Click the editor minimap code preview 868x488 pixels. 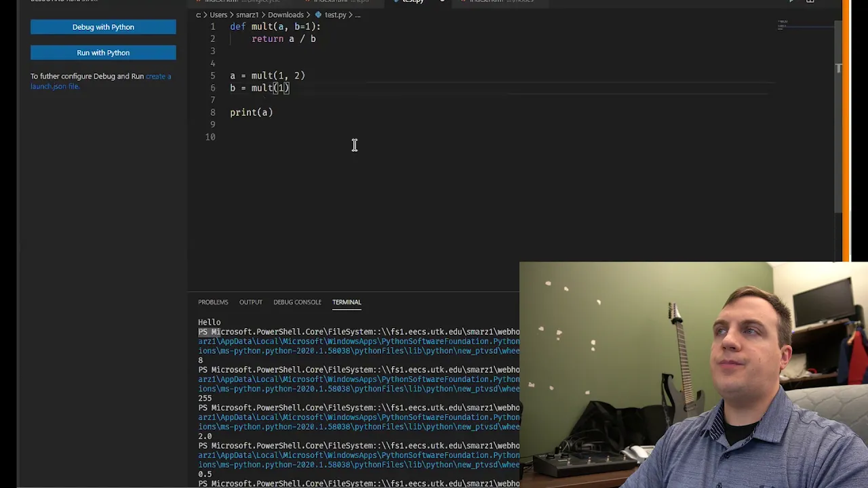[783, 25]
